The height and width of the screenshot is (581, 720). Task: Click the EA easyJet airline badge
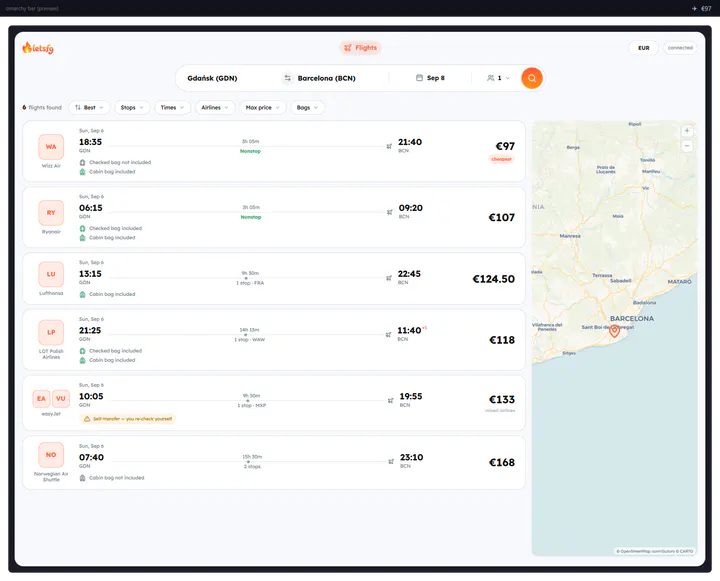coord(41,399)
